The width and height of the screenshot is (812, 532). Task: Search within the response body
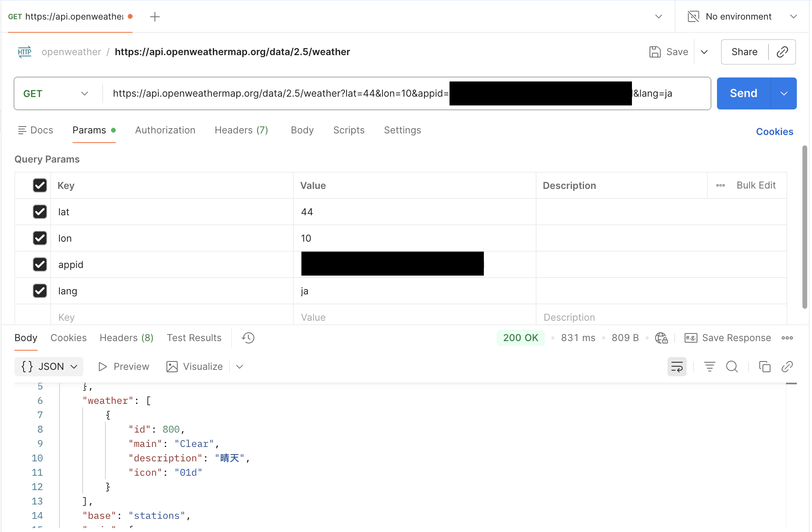(x=732, y=367)
